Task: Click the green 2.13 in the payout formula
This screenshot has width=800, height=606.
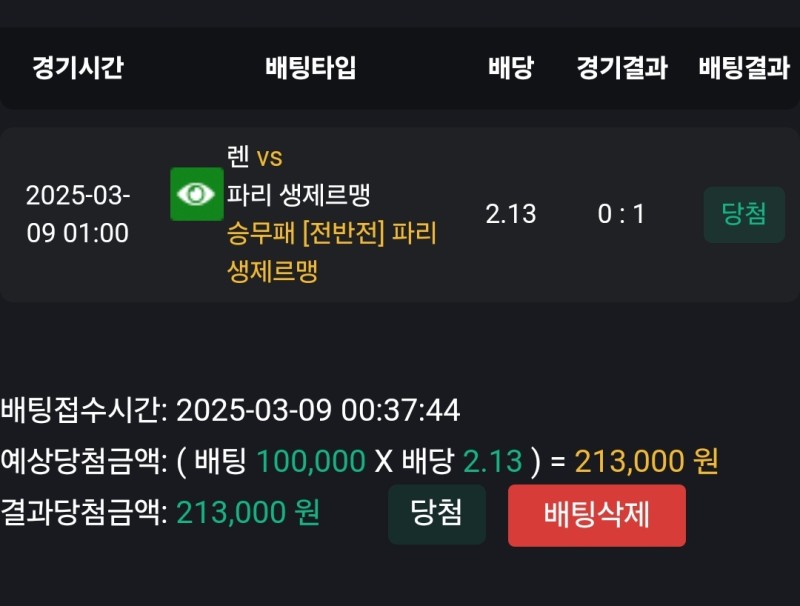Action: coord(492,461)
